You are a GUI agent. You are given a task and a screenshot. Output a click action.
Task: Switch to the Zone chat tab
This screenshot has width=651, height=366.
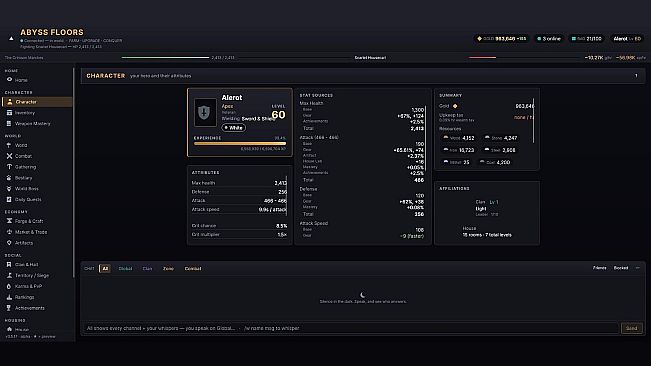[x=168, y=268]
